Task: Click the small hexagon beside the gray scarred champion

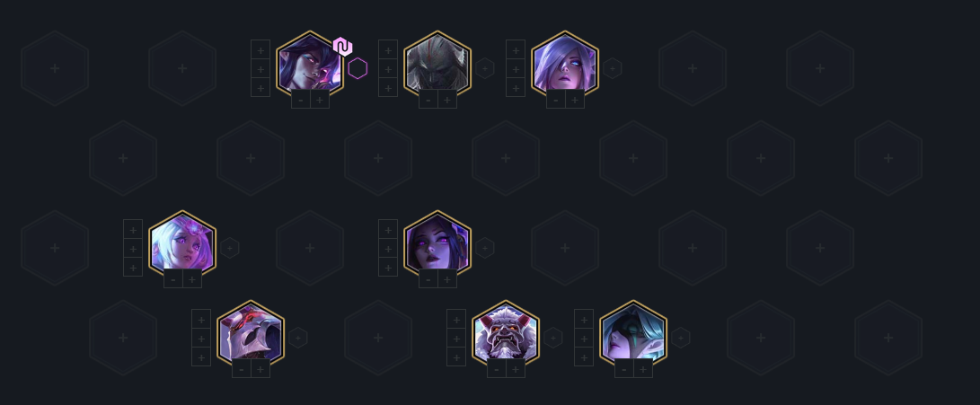Action: tap(485, 68)
